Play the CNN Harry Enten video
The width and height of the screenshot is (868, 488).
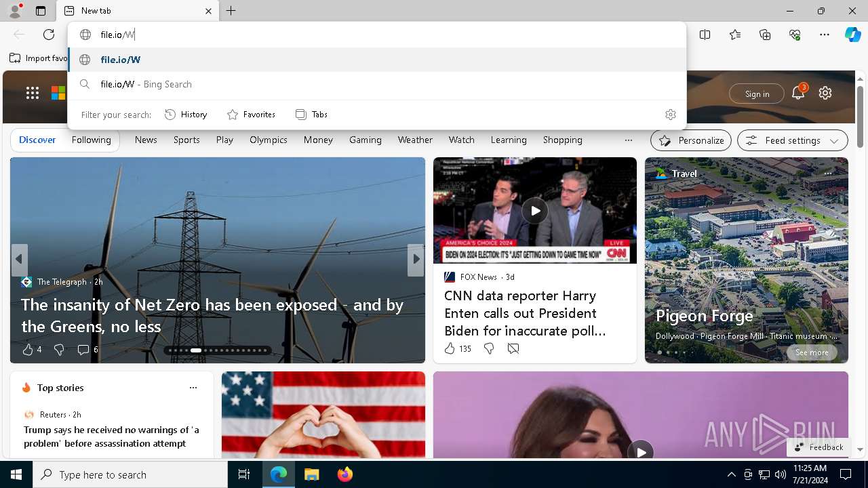(x=535, y=211)
